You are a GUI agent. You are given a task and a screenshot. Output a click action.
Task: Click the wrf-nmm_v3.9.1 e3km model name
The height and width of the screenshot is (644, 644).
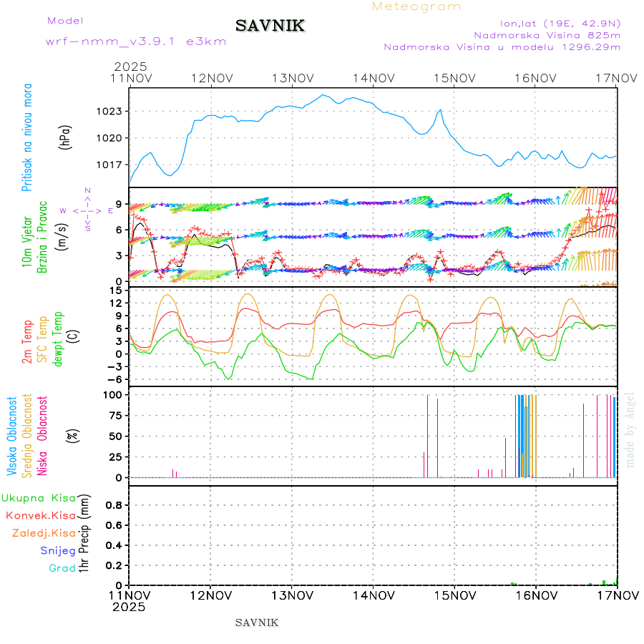coord(136,41)
